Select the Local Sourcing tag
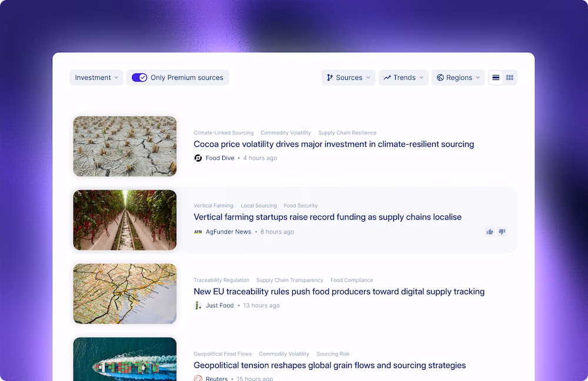 [259, 206]
